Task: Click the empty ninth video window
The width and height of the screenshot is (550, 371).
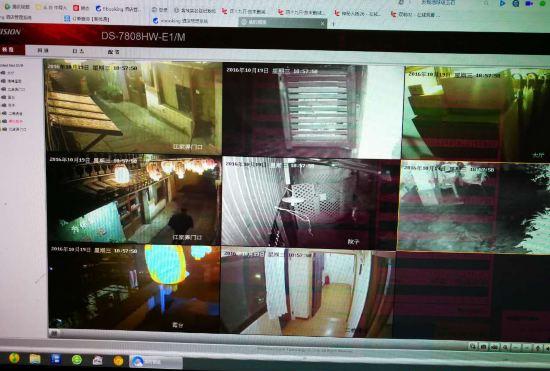Action: point(472,296)
